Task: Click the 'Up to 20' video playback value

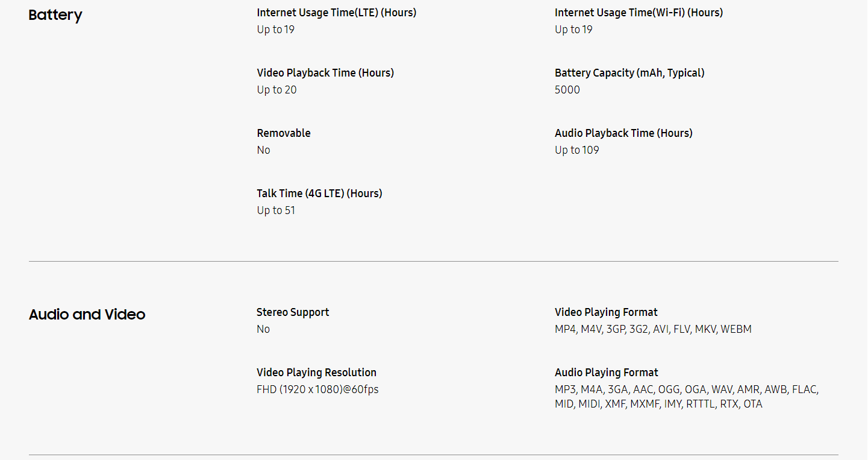Action: [x=276, y=90]
